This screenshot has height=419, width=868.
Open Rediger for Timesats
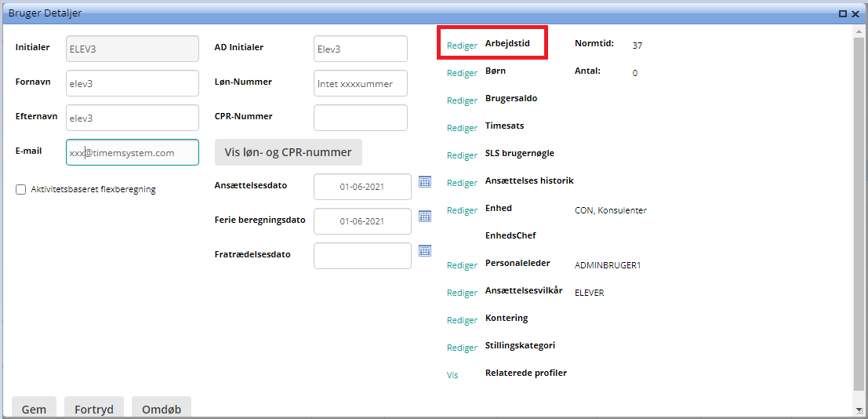(462, 128)
